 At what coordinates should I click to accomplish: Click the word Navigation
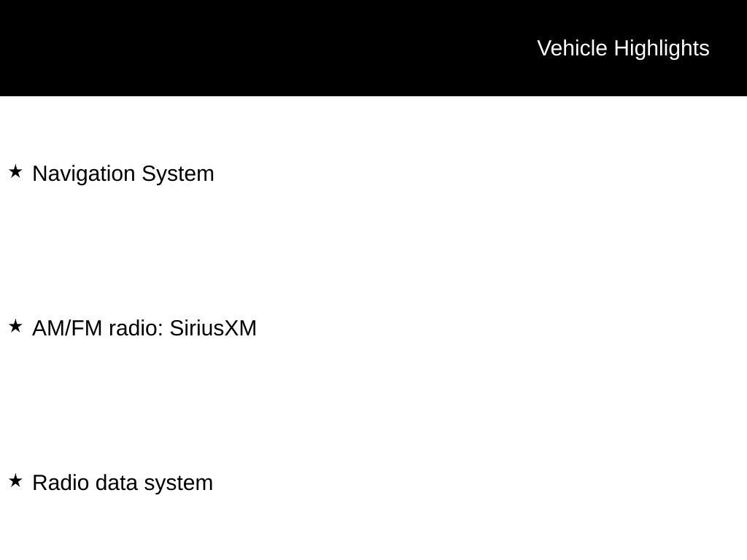coord(84,174)
